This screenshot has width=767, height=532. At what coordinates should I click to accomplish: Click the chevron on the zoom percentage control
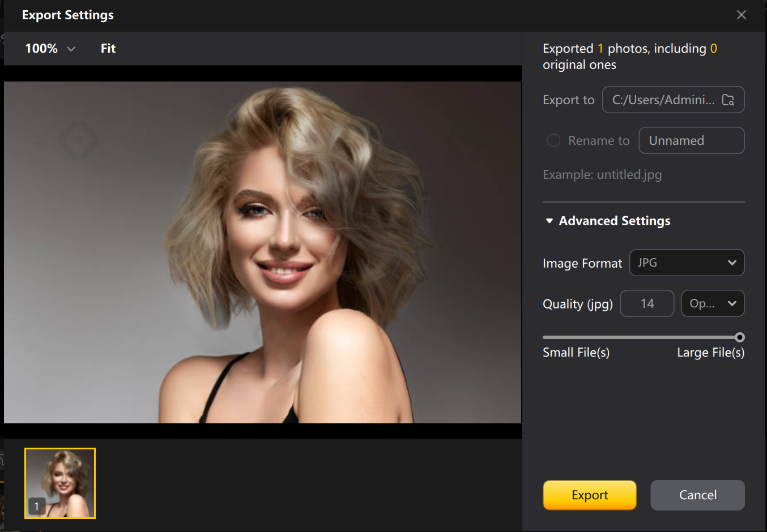coord(71,49)
